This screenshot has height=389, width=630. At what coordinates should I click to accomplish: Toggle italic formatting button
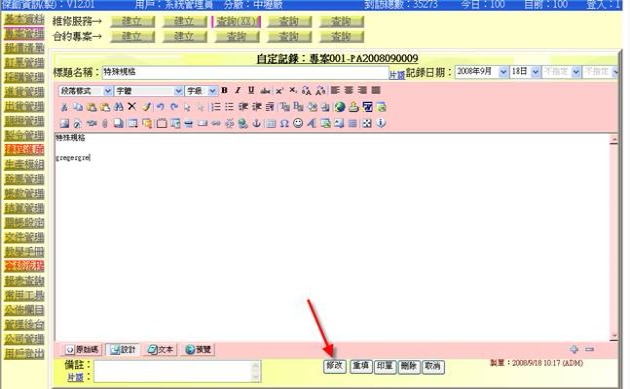point(238,90)
